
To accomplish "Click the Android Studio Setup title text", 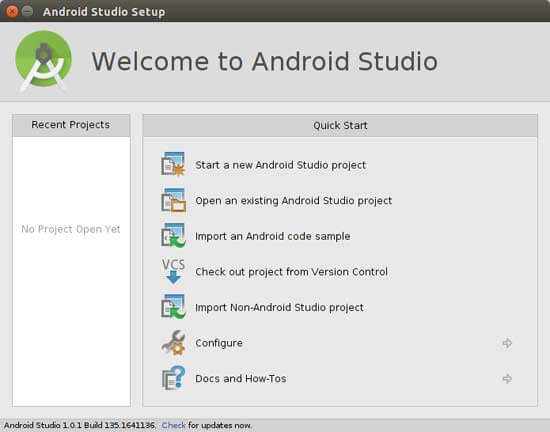I will [x=104, y=12].
